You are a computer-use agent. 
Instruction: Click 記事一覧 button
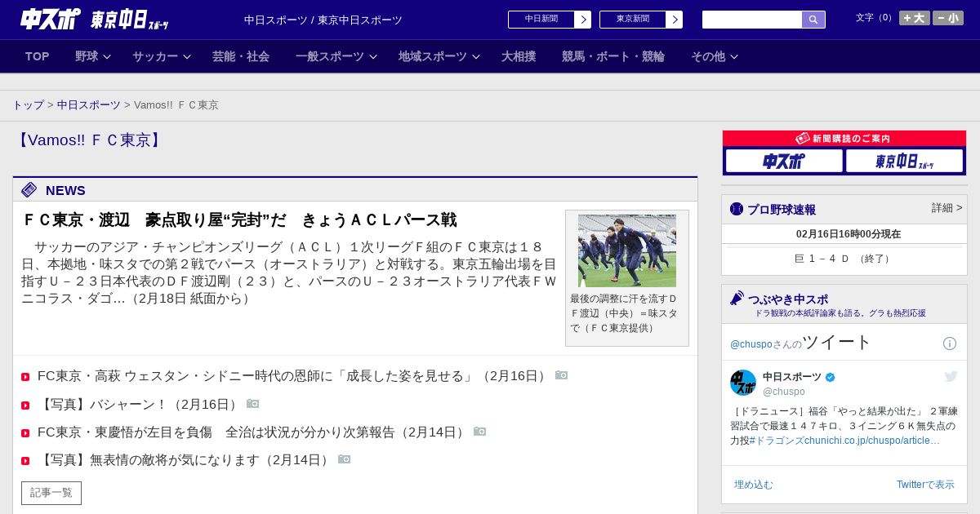[51, 493]
